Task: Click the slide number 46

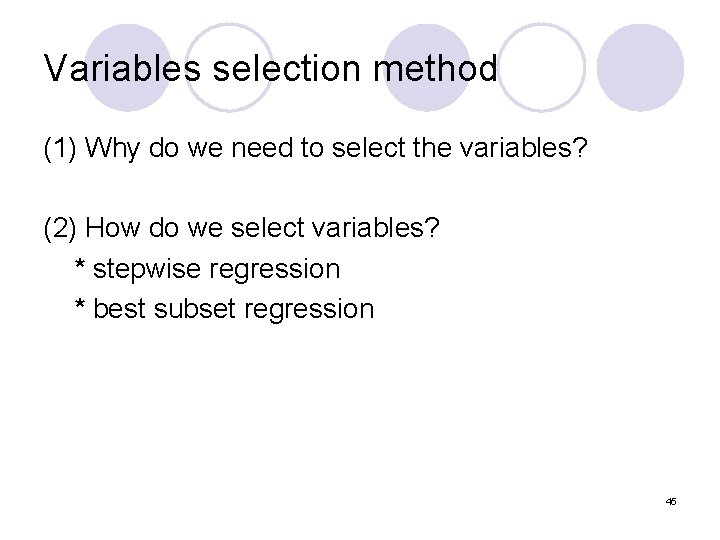Action: (x=670, y=500)
